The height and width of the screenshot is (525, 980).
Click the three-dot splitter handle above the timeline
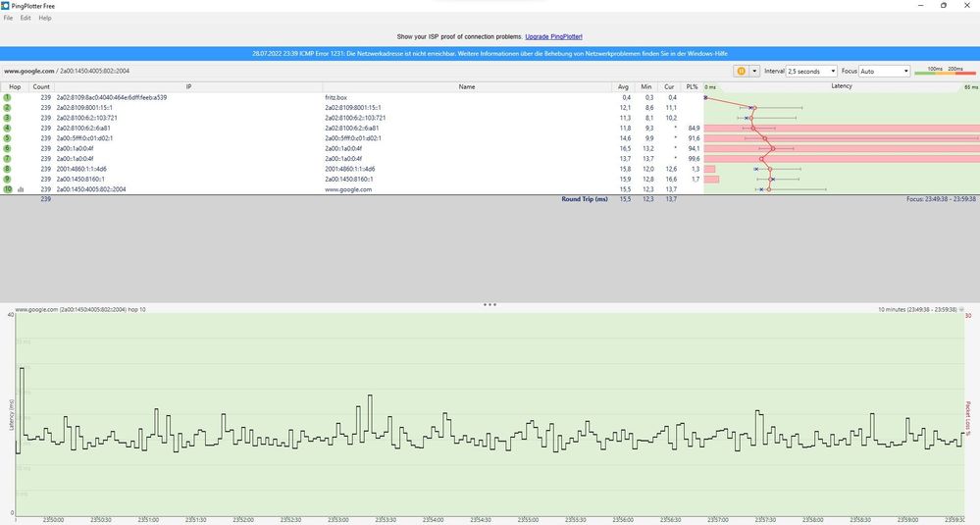490,305
